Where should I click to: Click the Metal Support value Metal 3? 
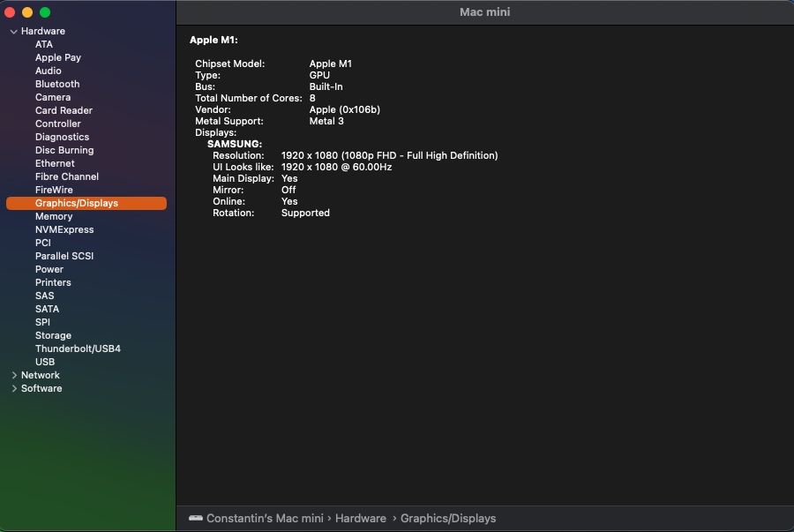(326, 121)
